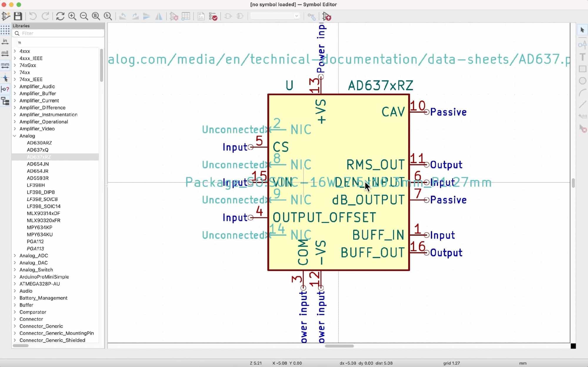This screenshot has height=367, width=588.
Task: Focus the library Filter search field
Action: tap(58, 33)
